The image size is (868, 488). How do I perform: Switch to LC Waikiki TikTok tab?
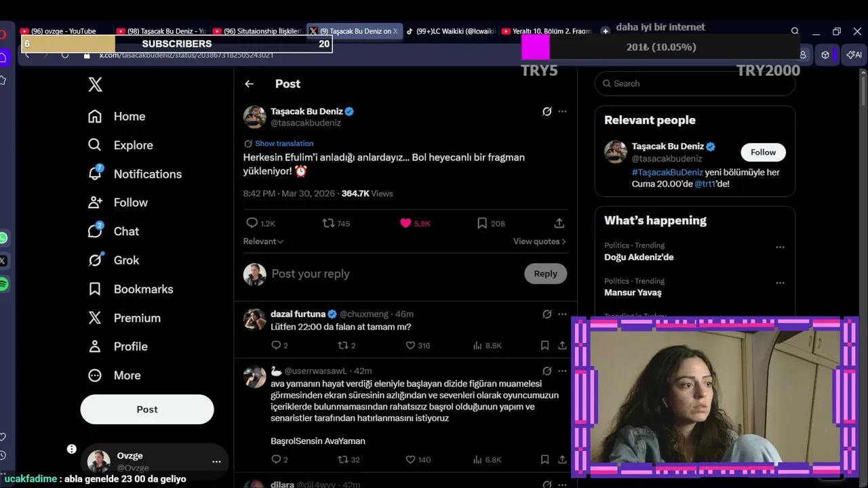pyautogui.click(x=451, y=31)
